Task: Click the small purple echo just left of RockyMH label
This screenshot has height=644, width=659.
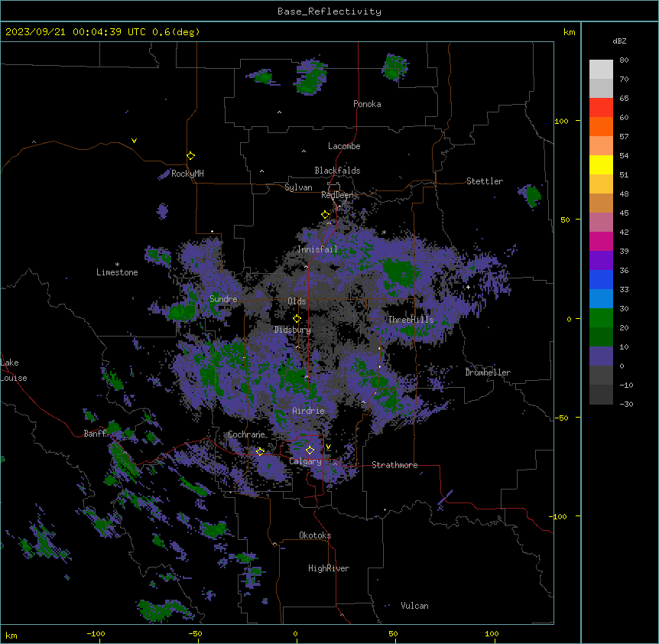Action: coord(164,174)
